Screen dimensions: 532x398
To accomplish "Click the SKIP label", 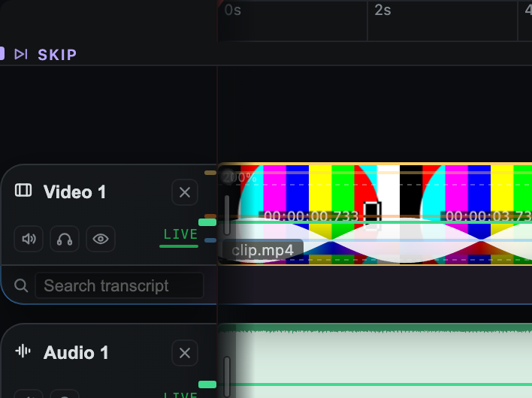I will click(57, 55).
